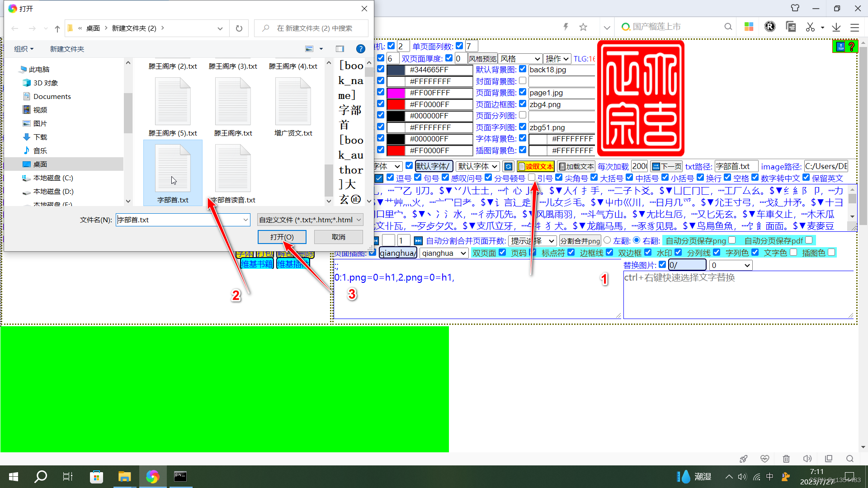
Task: Enable the 封面背景图 checkbox
Action: (x=523, y=80)
